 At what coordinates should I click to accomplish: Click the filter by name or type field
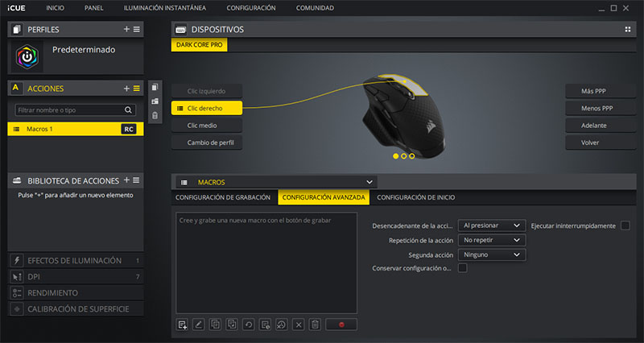(x=76, y=110)
